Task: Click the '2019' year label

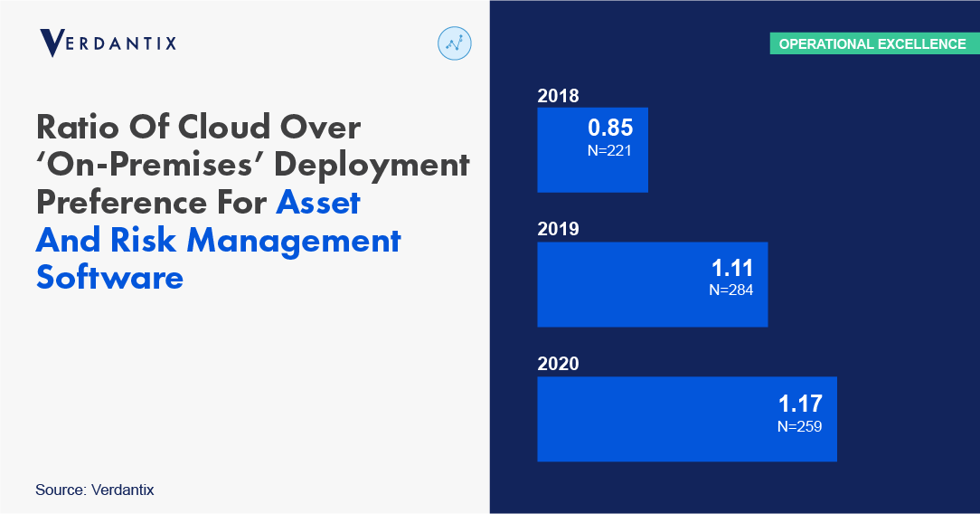Action: coord(558,229)
